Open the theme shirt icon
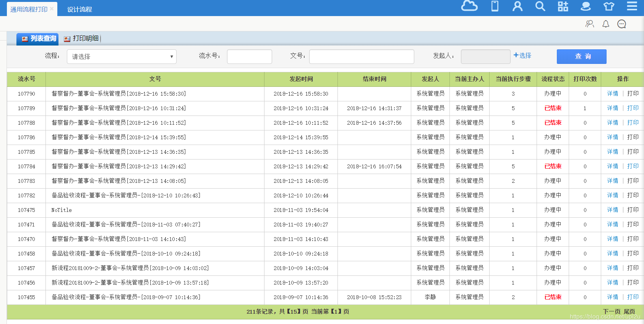This screenshot has width=644, height=324. (609, 6)
